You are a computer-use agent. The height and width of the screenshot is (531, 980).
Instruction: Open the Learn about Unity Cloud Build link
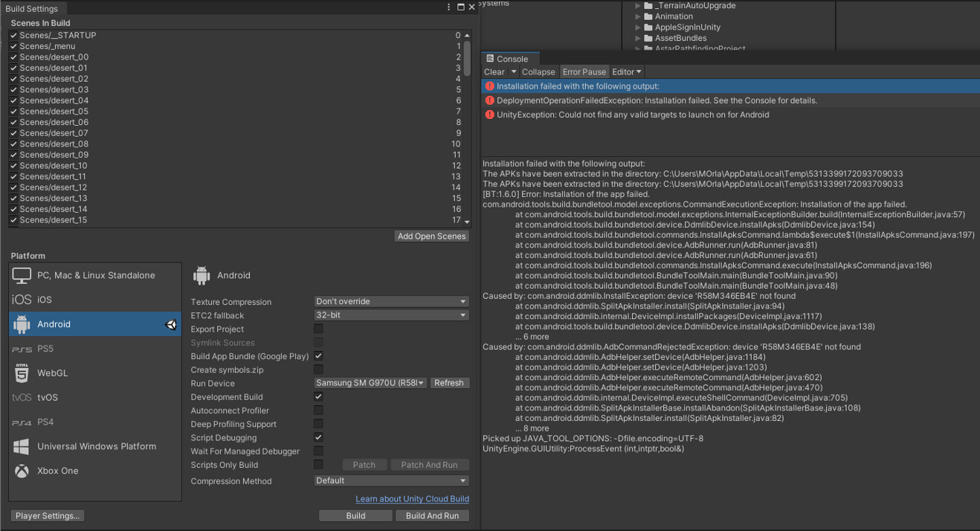point(412,499)
